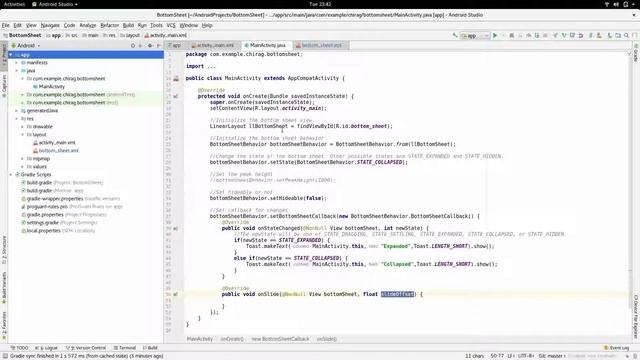Click the highlighted slideOffset parameter
The height and width of the screenshot is (360, 640).
397,294
